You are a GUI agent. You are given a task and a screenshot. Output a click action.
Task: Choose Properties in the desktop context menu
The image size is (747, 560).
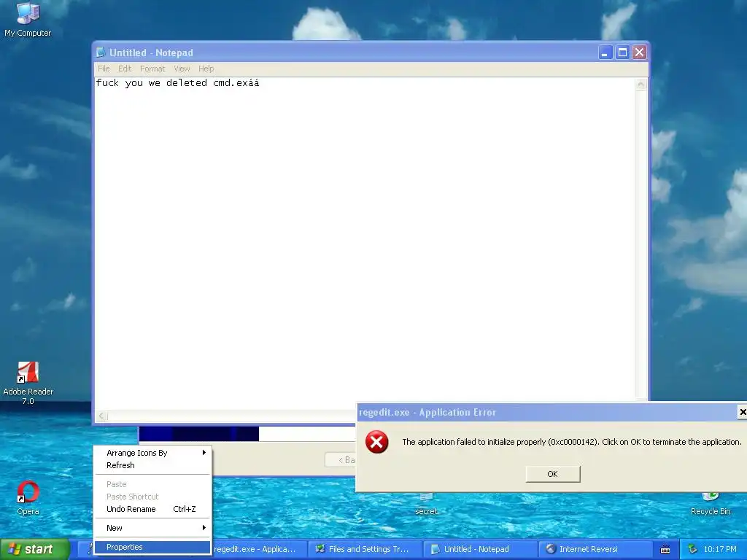click(152, 547)
